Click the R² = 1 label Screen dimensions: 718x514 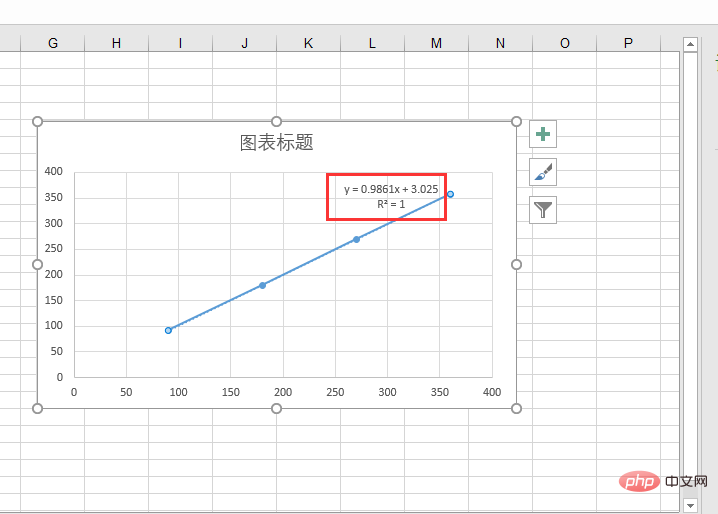391,204
